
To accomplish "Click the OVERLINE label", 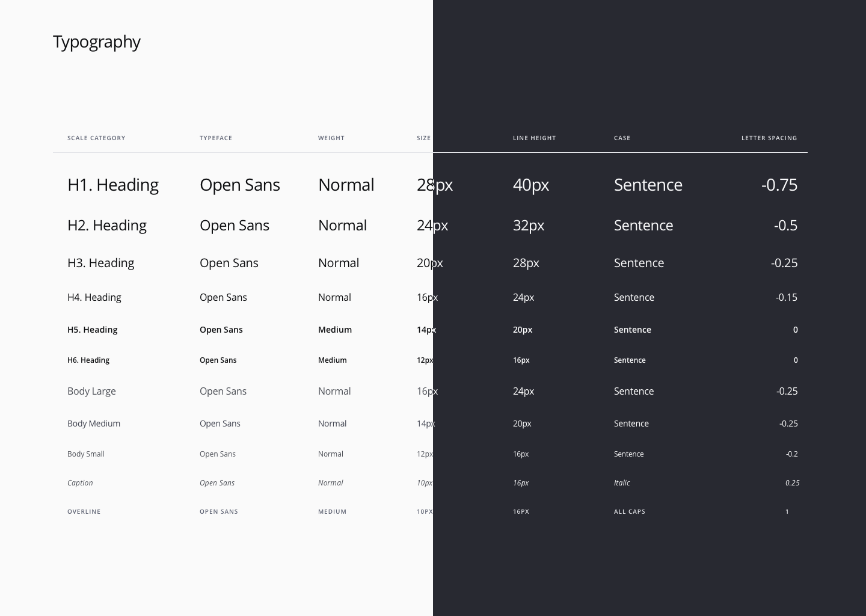I will 84,511.
